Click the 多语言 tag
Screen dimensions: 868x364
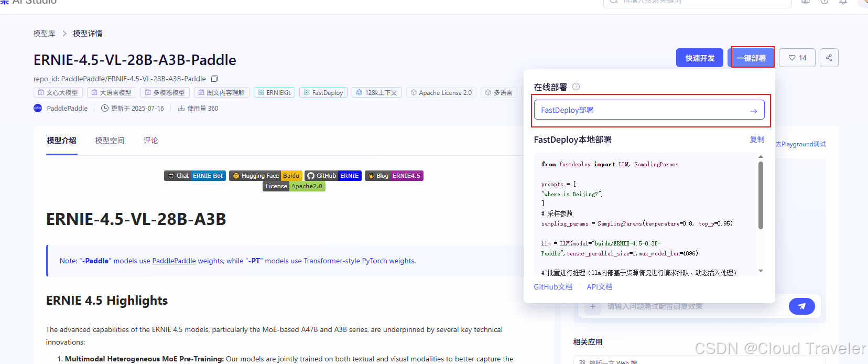(499, 92)
